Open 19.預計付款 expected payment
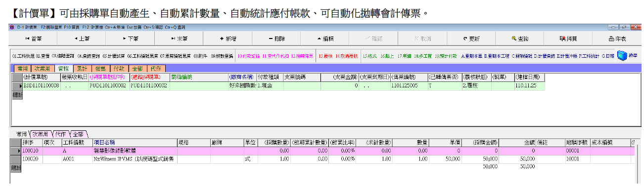 (x=446, y=56)
